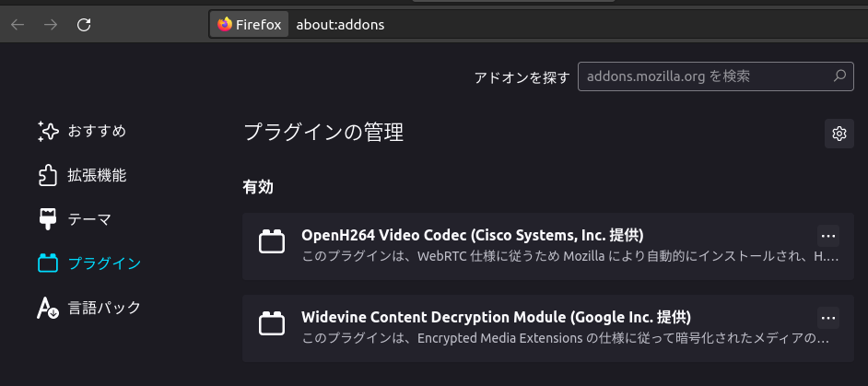The width and height of the screenshot is (868, 386).
Task: Click the アドオンを探す label
Action: 522,77
